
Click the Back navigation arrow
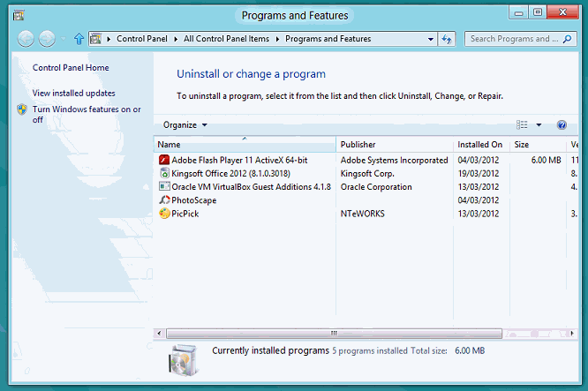point(26,39)
